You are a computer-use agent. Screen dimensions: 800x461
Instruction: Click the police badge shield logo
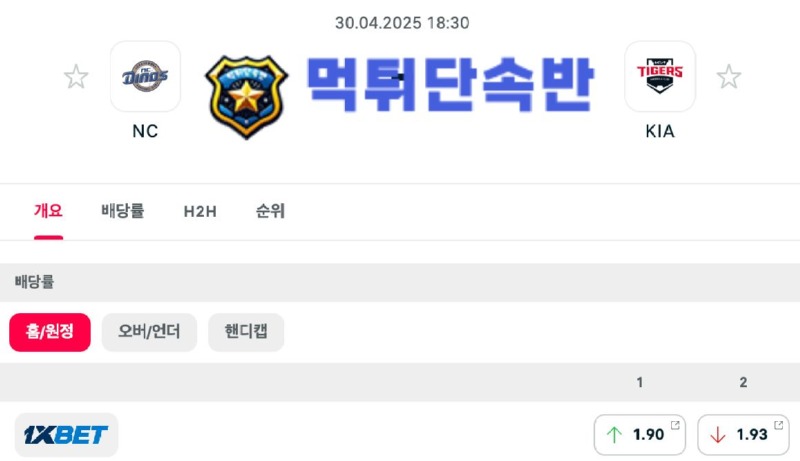pyautogui.click(x=246, y=97)
